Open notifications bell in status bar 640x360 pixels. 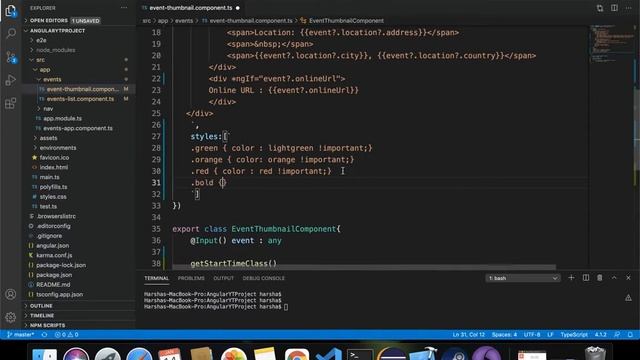tap(630, 335)
